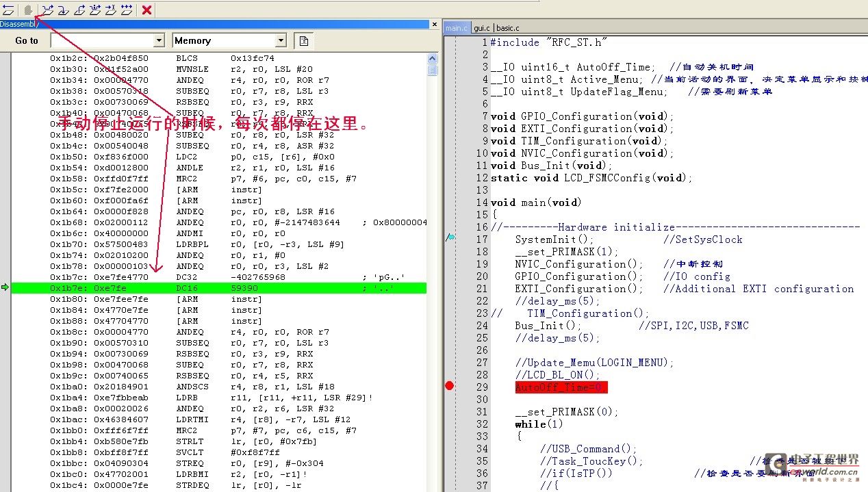The image size is (868, 492).
Task: Click inside the Go to input field
Action: click(101, 41)
